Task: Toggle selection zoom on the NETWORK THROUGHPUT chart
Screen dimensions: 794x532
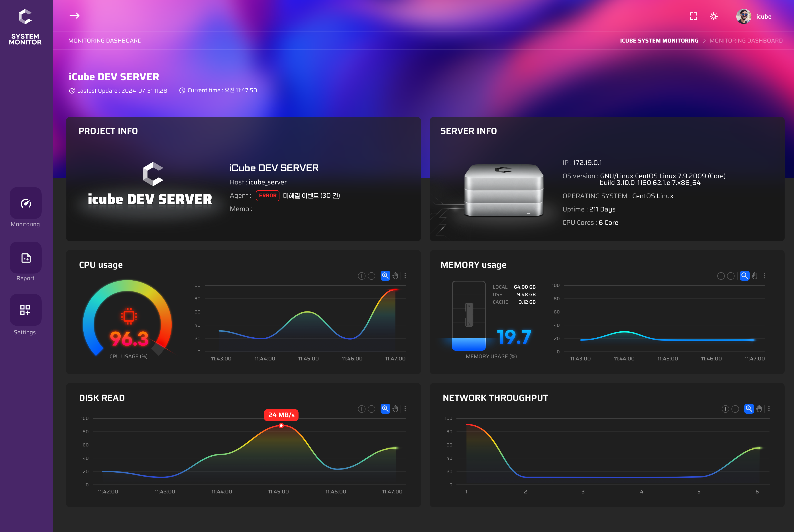Action: pyautogui.click(x=749, y=409)
